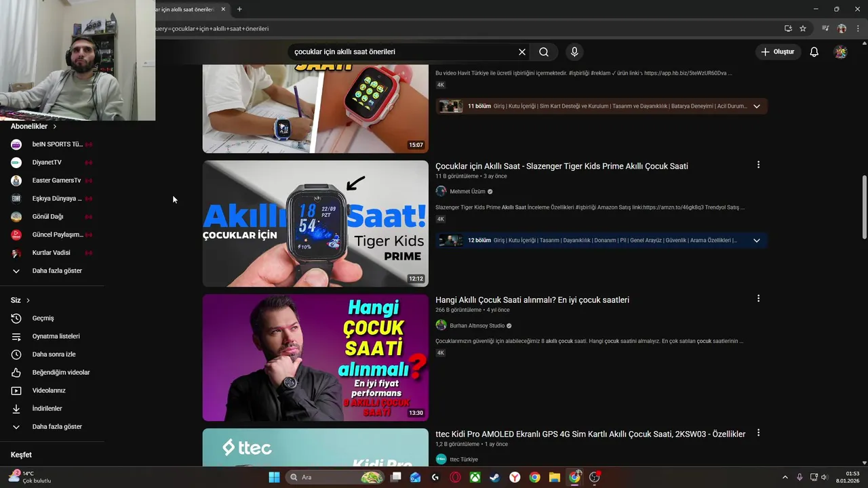Play the 15:07 smartwatch video thumbnail
Viewport: 868px width, 488px height.
pyautogui.click(x=315, y=108)
